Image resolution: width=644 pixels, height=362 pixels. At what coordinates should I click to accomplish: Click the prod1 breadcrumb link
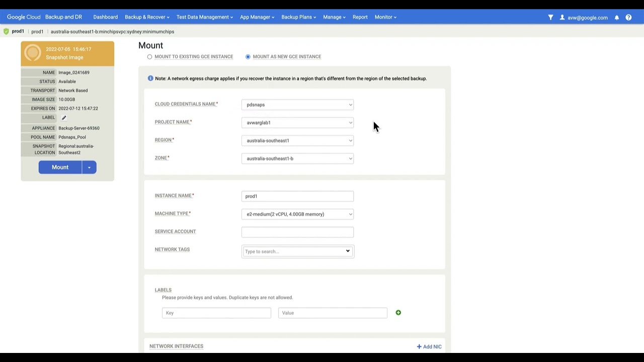[37, 32]
